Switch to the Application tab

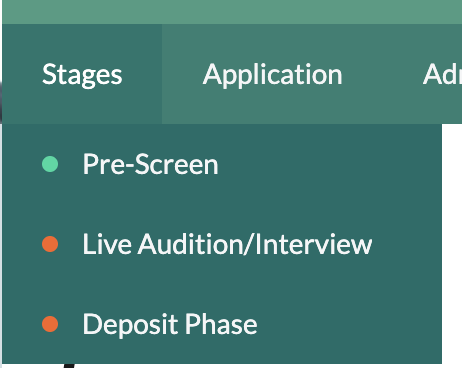click(x=272, y=74)
